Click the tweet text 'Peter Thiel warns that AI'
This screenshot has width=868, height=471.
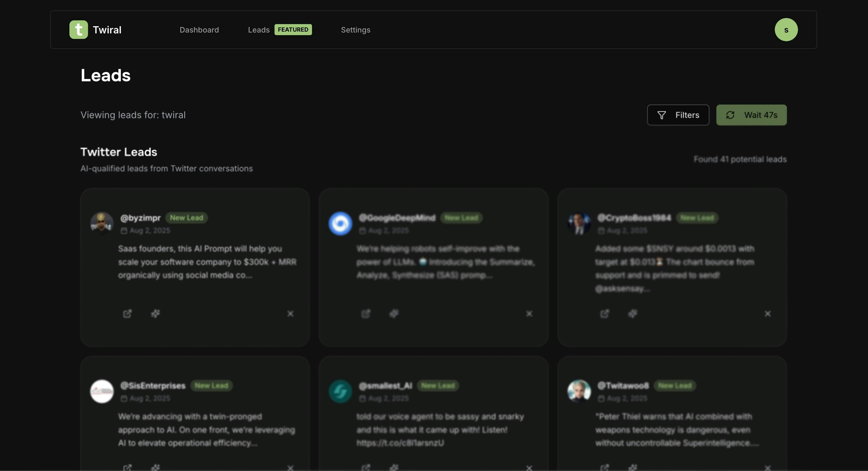tap(677, 429)
